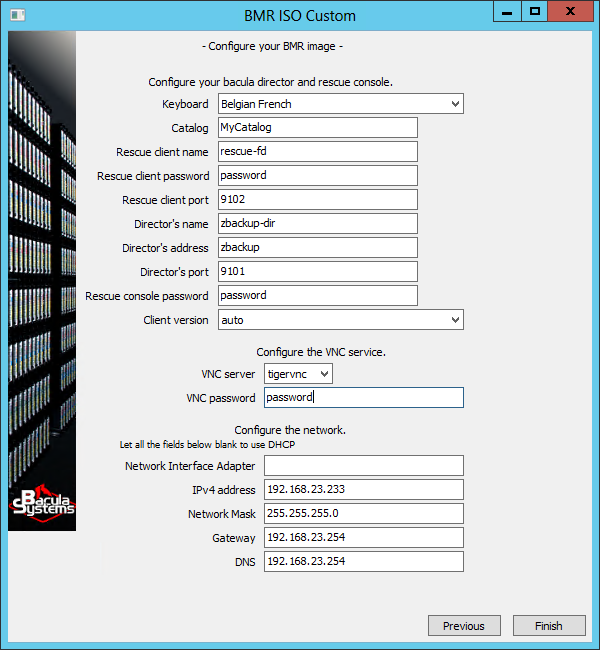The height and width of the screenshot is (650, 600).
Task: Click 'Configure the network.' heading
Action: (x=290, y=430)
